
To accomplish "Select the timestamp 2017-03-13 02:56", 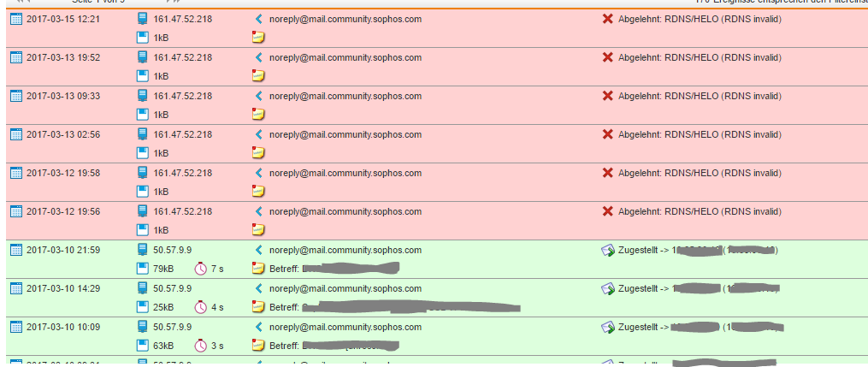I will pos(63,134).
